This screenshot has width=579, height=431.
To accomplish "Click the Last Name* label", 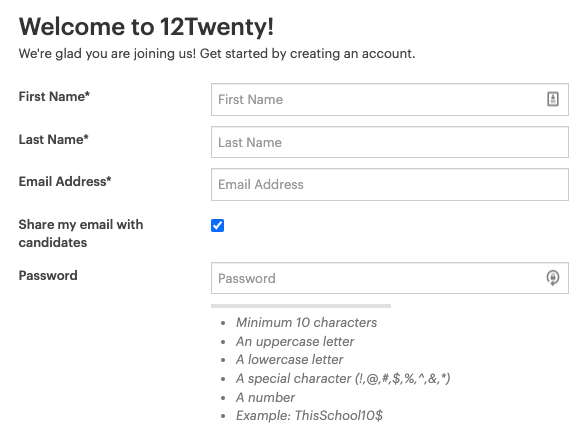I will pyautogui.click(x=54, y=139).
